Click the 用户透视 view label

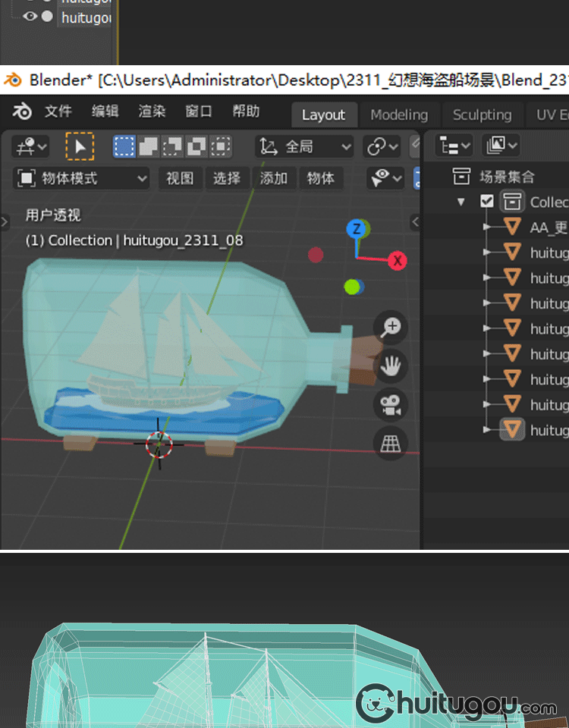point(53,215)
